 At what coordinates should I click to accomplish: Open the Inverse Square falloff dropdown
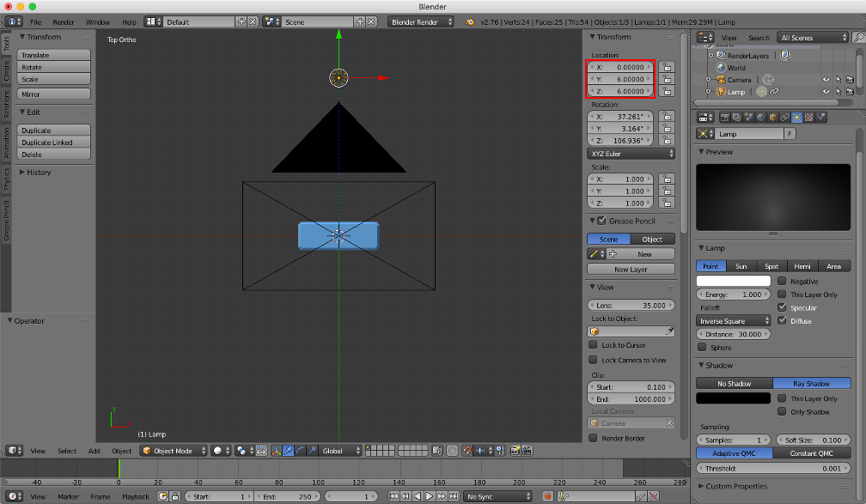coord(733,321)
